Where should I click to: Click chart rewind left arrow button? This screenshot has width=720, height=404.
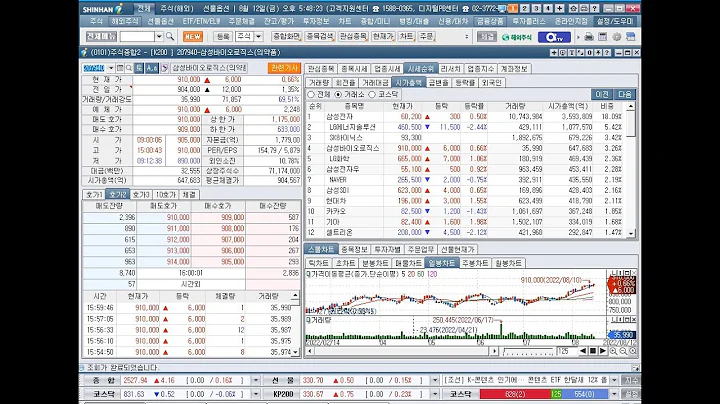pyautogui.click(x=583, y=351)
